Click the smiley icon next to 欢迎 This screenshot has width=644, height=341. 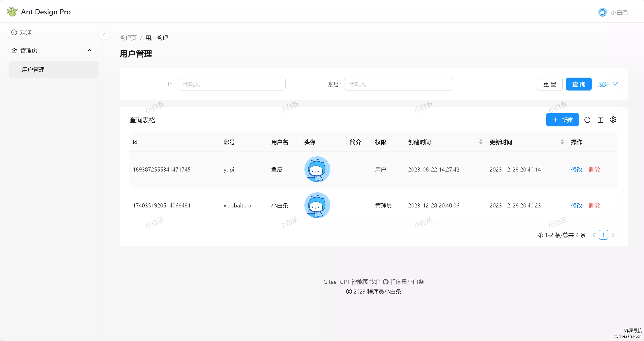click(14, 33)
